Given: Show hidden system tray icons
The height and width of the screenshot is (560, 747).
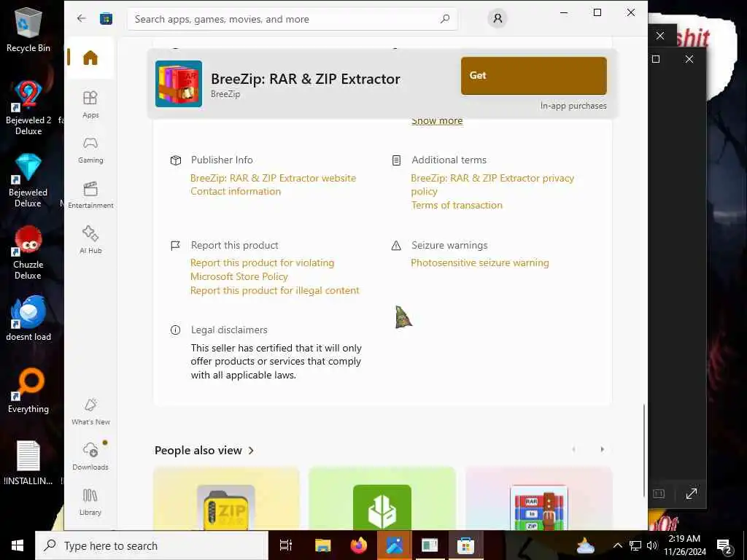Looking at the screenshot, I should point(617,545).
